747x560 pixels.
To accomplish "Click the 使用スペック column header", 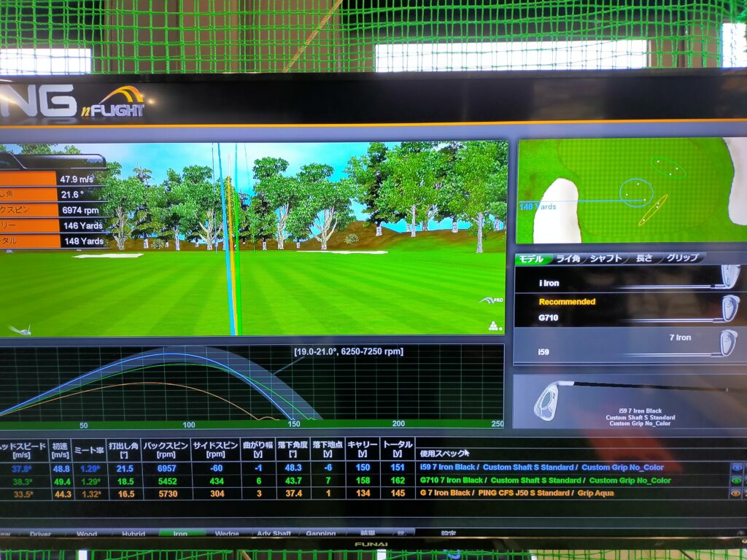I will pos(444,454).
